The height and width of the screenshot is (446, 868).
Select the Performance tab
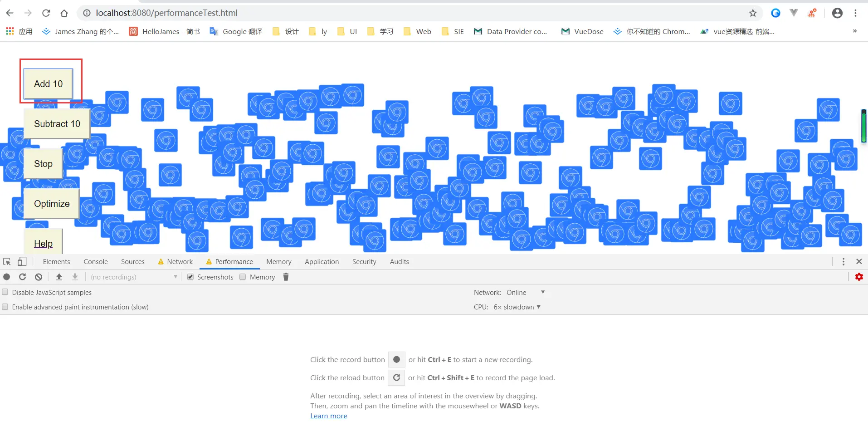[229, 262]
